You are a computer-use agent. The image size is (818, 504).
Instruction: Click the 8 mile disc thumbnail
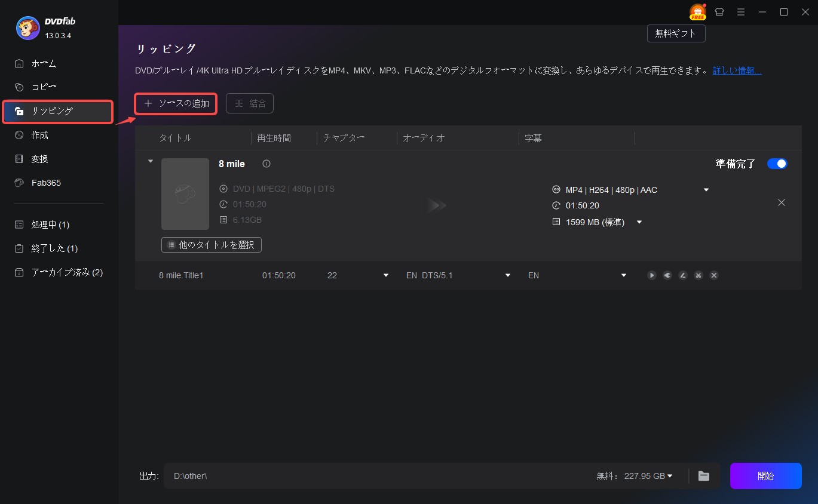click(185, 193)
